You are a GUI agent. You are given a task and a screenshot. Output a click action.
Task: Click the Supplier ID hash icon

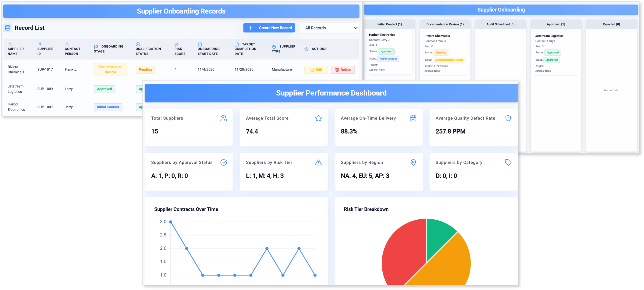[x=40, y=44]
